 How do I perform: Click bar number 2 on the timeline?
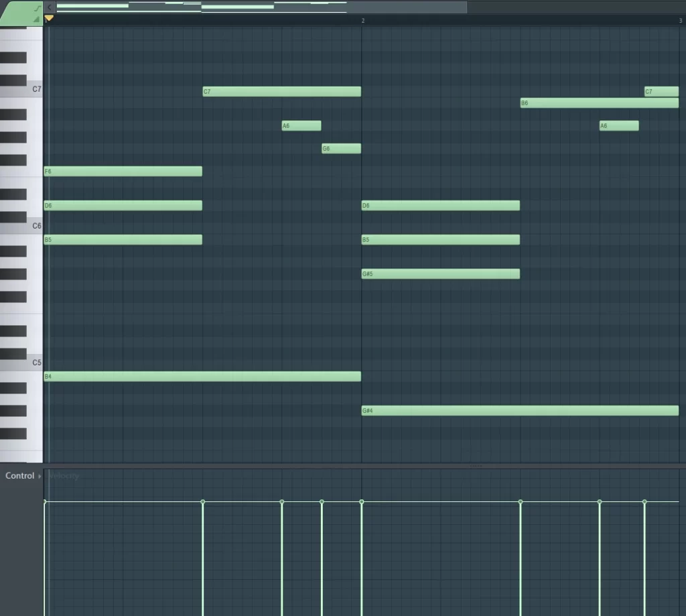tap(362, 20)
